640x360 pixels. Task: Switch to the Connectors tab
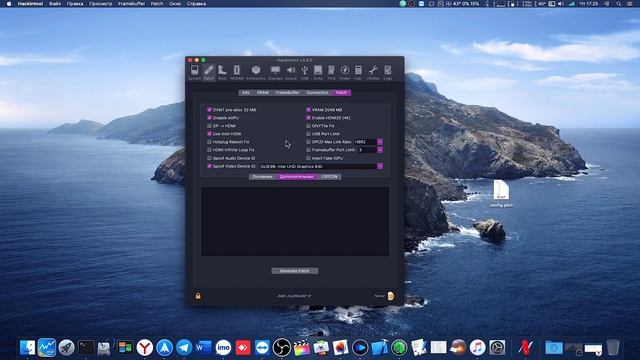click(x=318, y=93)
